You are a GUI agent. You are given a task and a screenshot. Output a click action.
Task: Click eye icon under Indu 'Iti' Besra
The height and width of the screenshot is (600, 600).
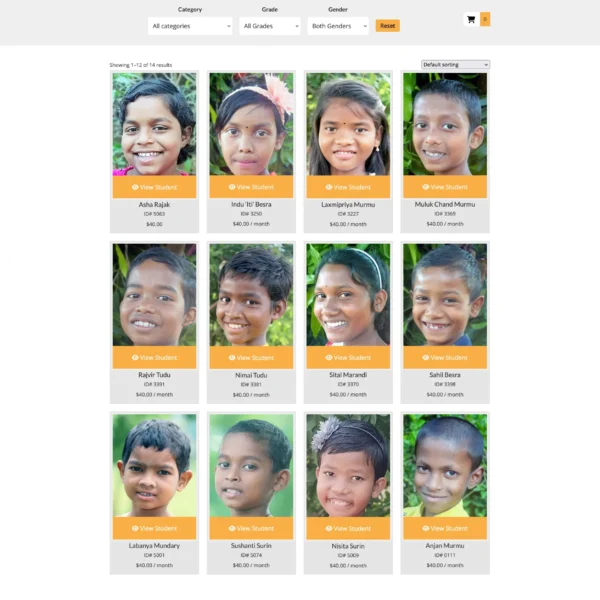pos(232,187)
